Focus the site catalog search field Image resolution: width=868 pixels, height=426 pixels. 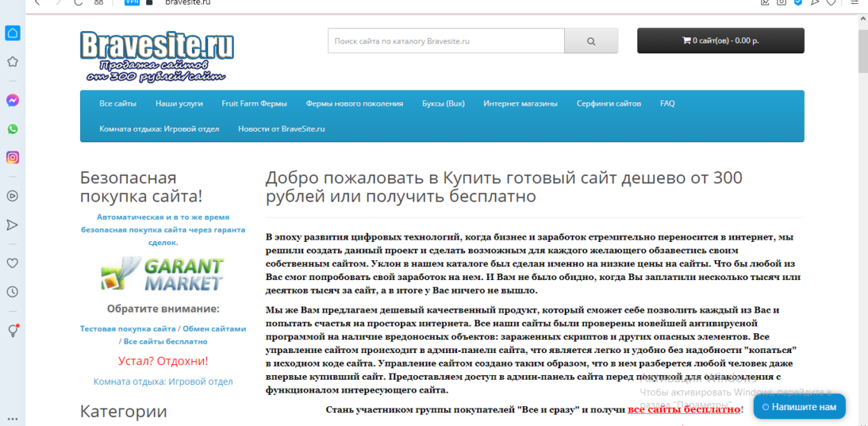pos(445,41)
